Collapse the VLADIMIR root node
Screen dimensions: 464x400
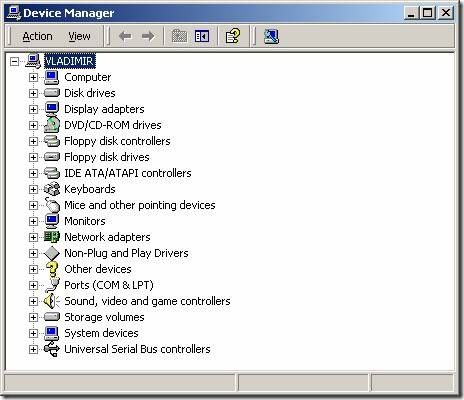[14, 61]
